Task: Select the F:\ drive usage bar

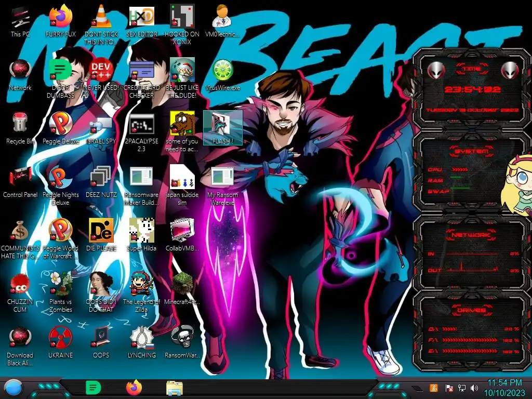Action: click(470, 340)
